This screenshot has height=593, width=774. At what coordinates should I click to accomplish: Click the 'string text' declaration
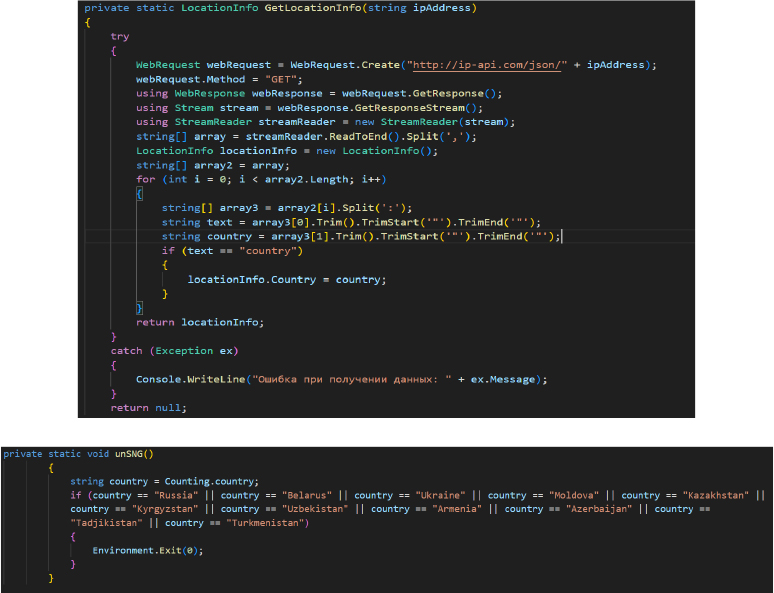point(197,223)
